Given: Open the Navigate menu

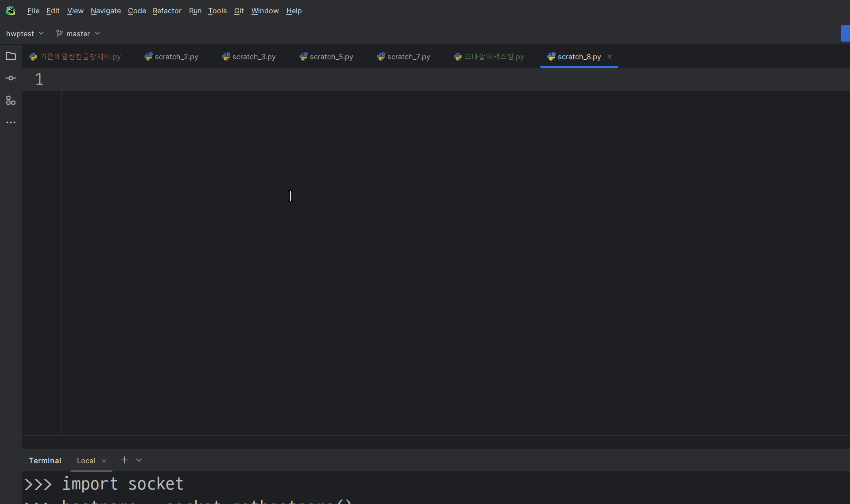Looking at the screenshot, I should (105, 11).
